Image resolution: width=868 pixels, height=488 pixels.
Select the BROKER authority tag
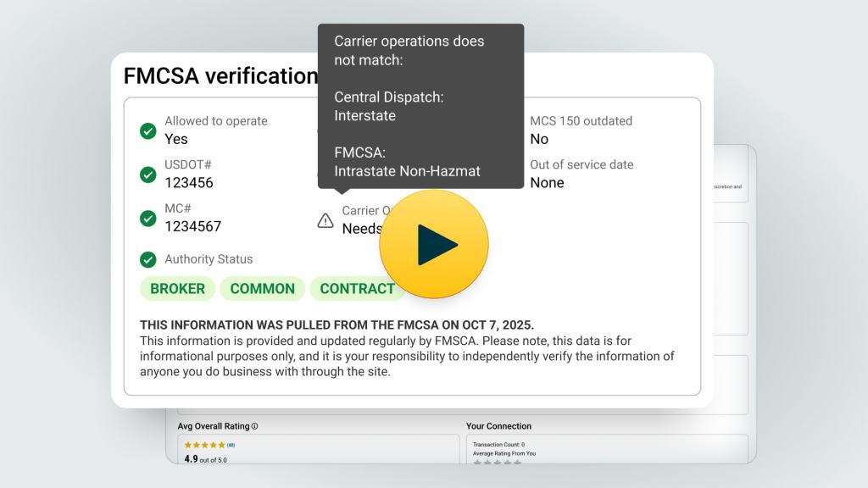tap(177, 288)
